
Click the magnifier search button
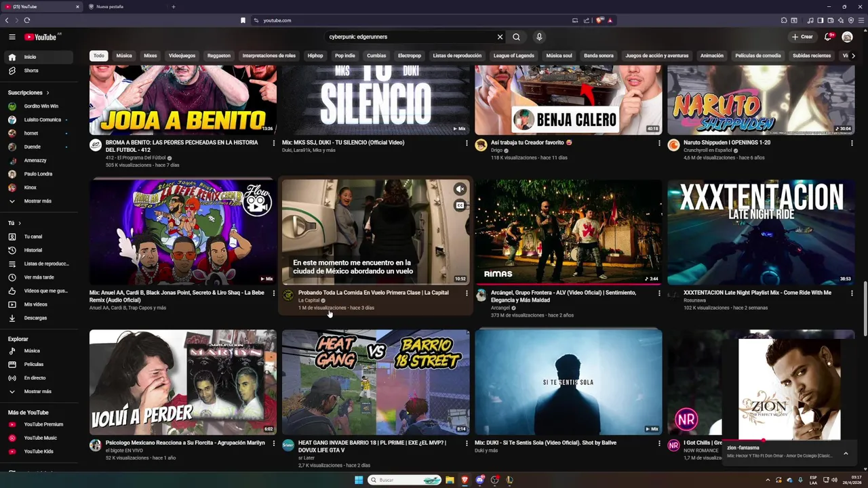pyautogui.click(x=516, y=37)
